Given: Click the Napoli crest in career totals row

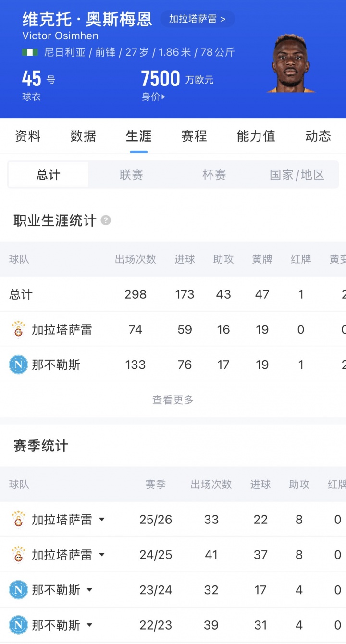Looking at the screenshot, I should (x=18, y=365).
